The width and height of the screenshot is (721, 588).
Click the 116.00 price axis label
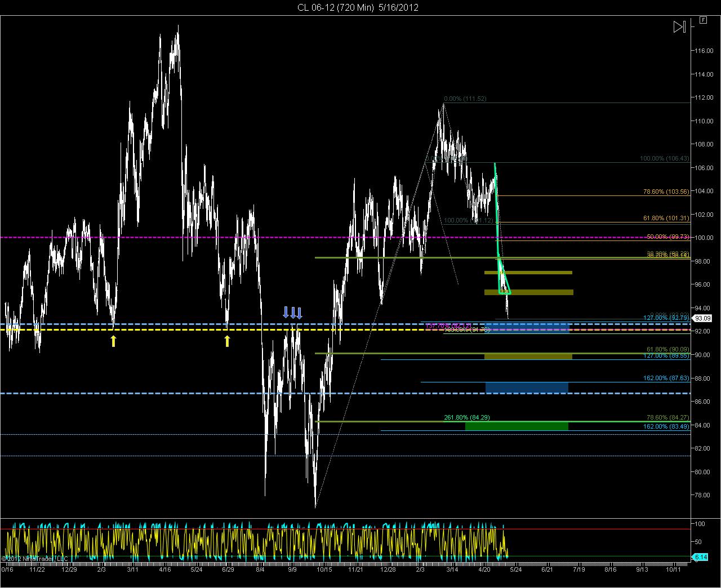tap(704, 51)
